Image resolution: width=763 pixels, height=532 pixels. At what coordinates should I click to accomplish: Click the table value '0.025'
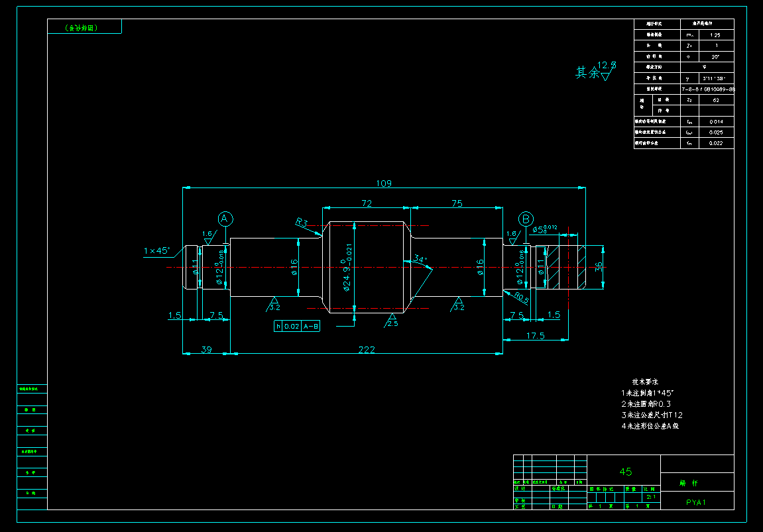click(x=716, y=133)
